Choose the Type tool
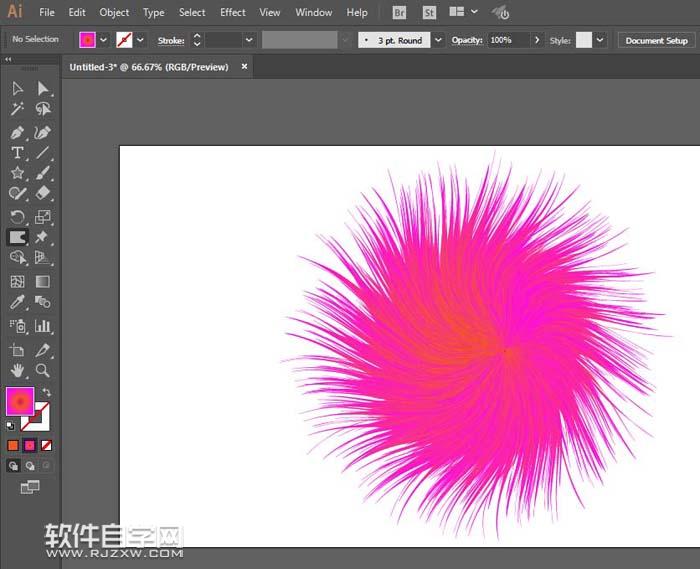Viewport: 700px width, 569px height. pyautogui.click(x=17, y=153)
